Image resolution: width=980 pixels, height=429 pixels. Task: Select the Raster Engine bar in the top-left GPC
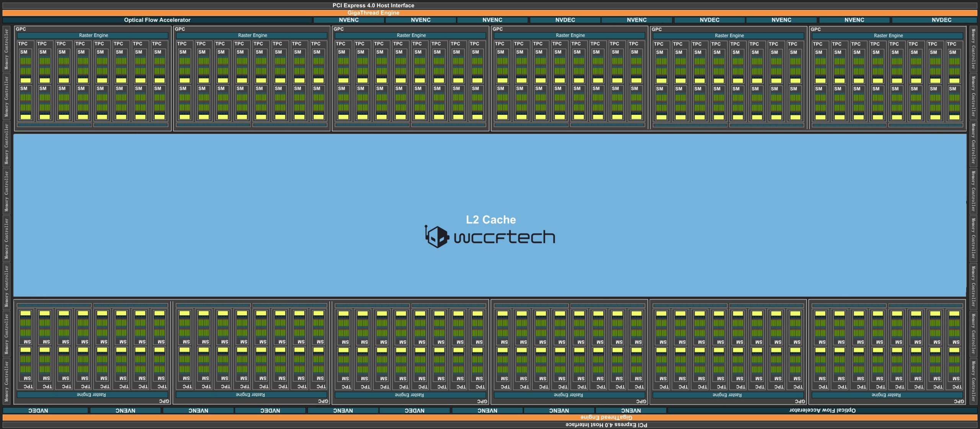click(x=93, y=35)
